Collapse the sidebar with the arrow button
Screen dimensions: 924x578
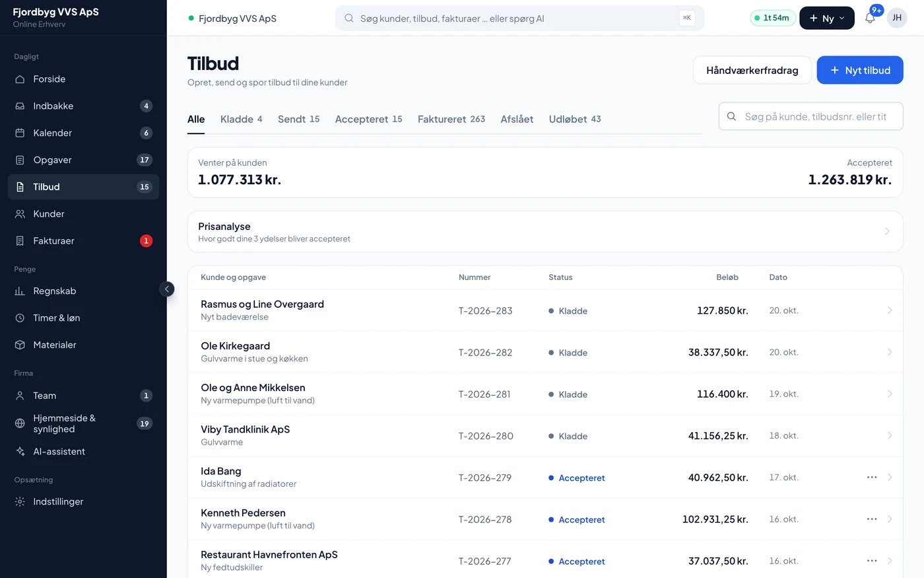tap(167, 289)
